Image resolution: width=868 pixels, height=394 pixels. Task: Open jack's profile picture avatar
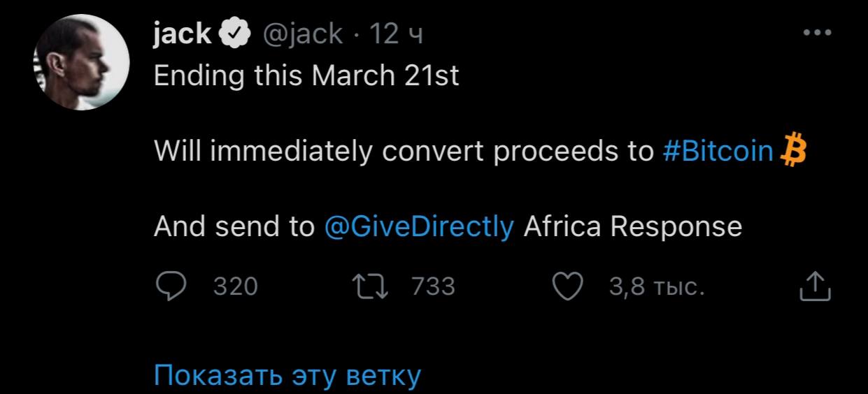(x=82, y=62)
